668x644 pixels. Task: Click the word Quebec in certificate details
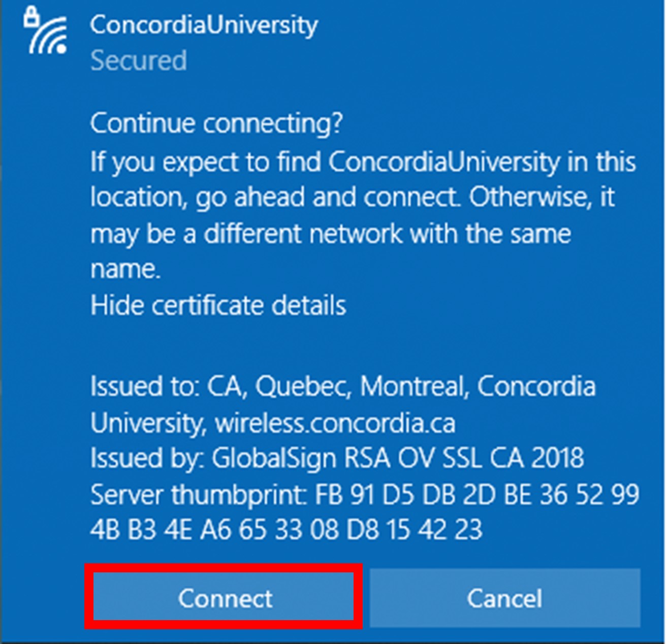coord(303,387)
